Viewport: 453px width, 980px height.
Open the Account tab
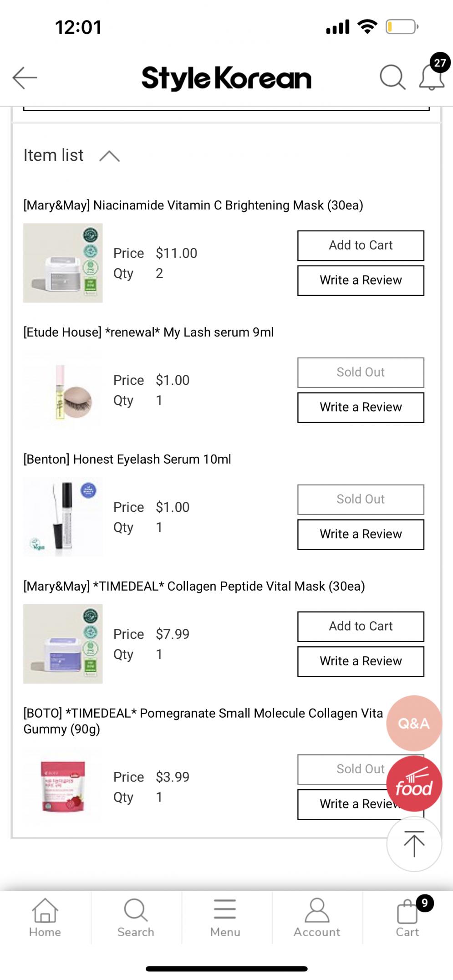317,917
